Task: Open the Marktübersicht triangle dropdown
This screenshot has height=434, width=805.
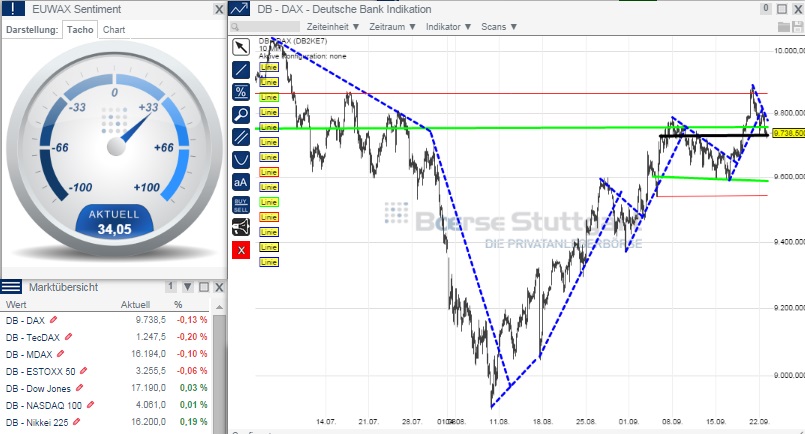Action: (x=188, y=287)
